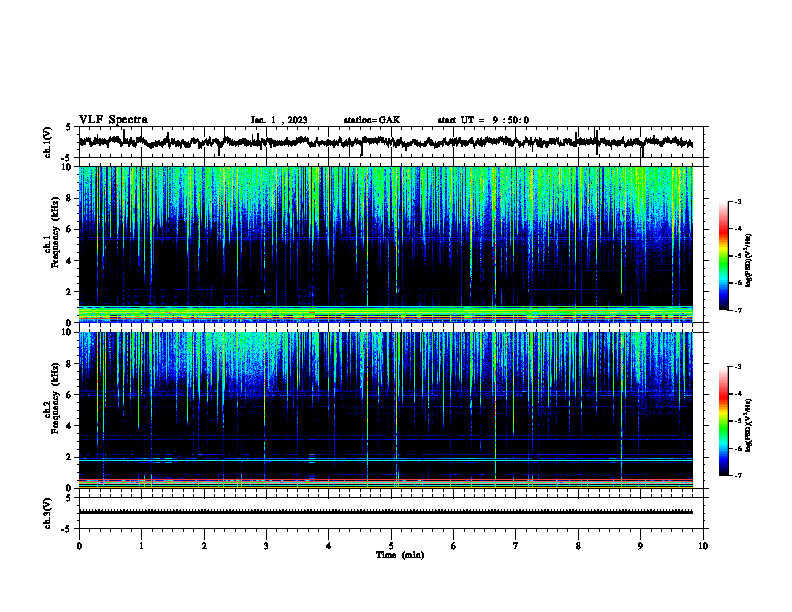
Task: Click the ch.1 spectrogram color bar
Action: point(723,256)
